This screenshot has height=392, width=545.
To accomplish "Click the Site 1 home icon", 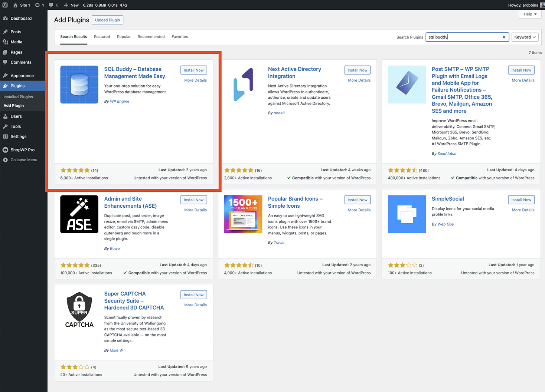I will tap(15, 5).
